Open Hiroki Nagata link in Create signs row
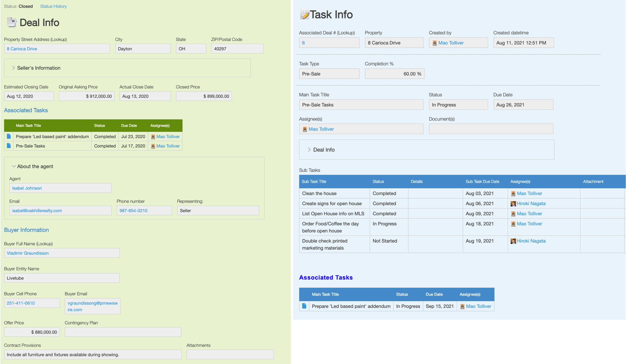626x364 pixels. coord(531,204)
